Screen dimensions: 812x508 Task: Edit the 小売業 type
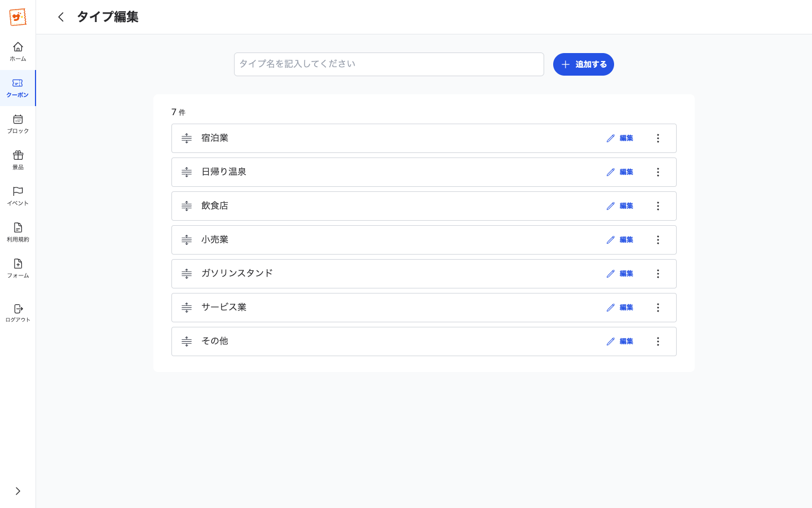620,240
